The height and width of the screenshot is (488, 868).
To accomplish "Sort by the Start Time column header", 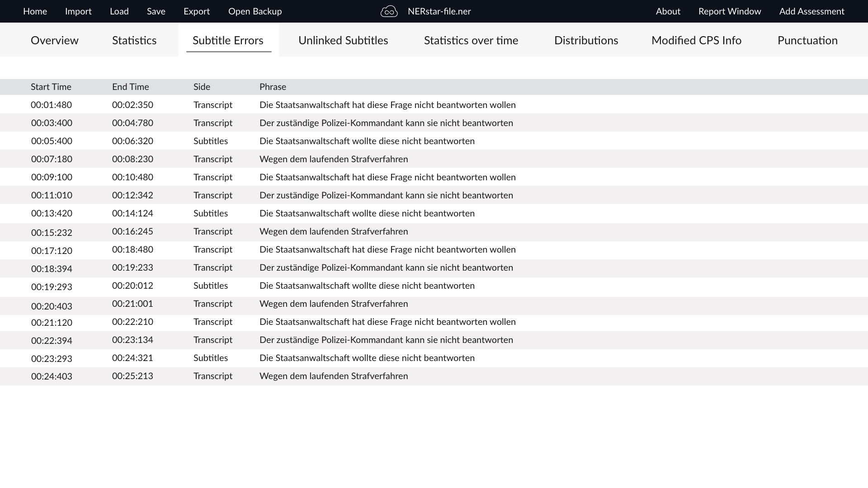I will (x=51, y=87).
